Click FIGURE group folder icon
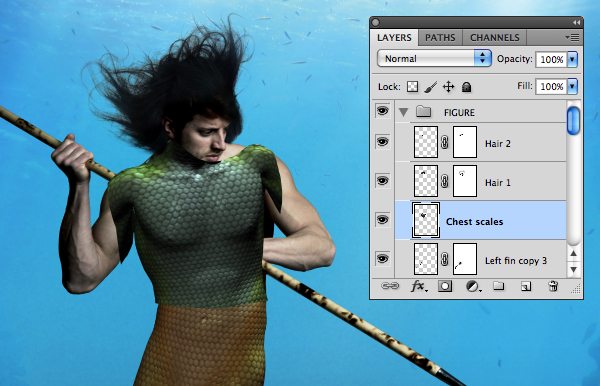600x386 pixels. 424,112
